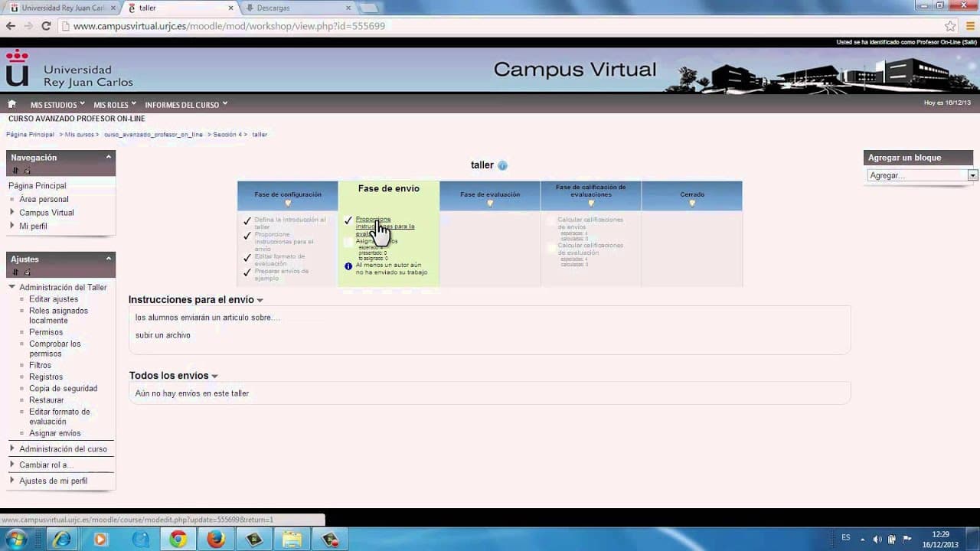Click curso_avanzado_profesor_on_line breadcrumb

(x=153, y=135)
